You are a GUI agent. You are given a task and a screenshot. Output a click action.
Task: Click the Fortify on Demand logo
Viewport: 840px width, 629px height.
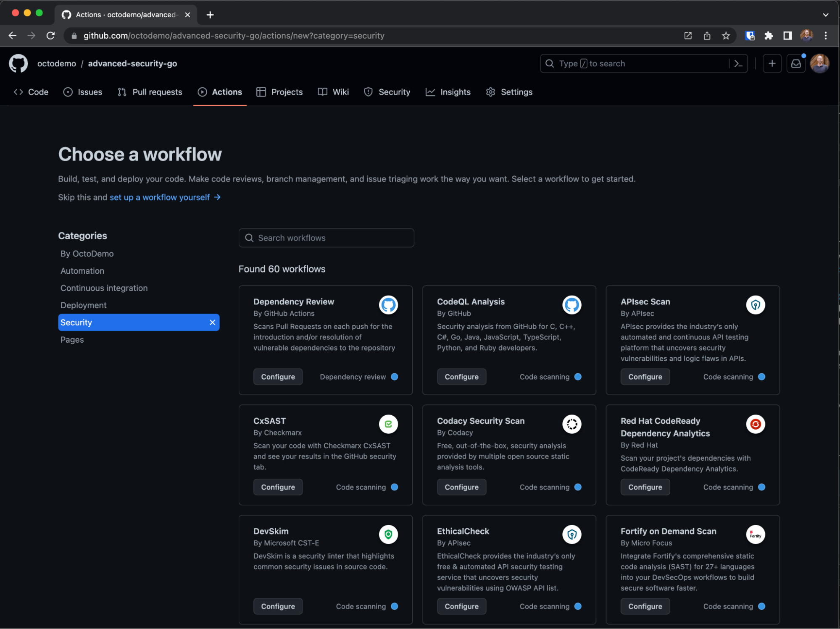click(x=755, y=535)
